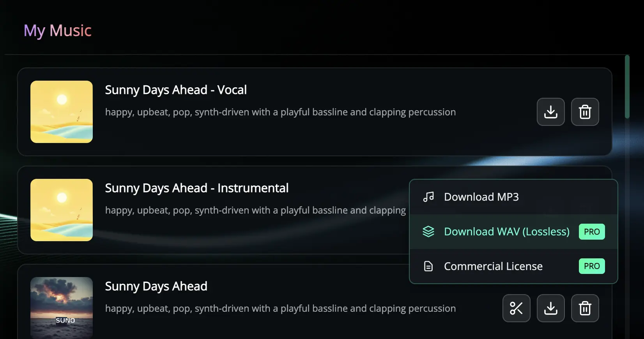Screen dimensions: 644x339
Task: Click the green vertical scrollbar thumb
Action: 627,87
